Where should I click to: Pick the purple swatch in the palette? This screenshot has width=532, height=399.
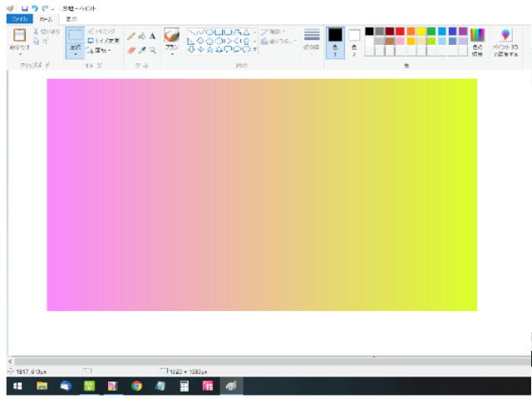(463, 32)
